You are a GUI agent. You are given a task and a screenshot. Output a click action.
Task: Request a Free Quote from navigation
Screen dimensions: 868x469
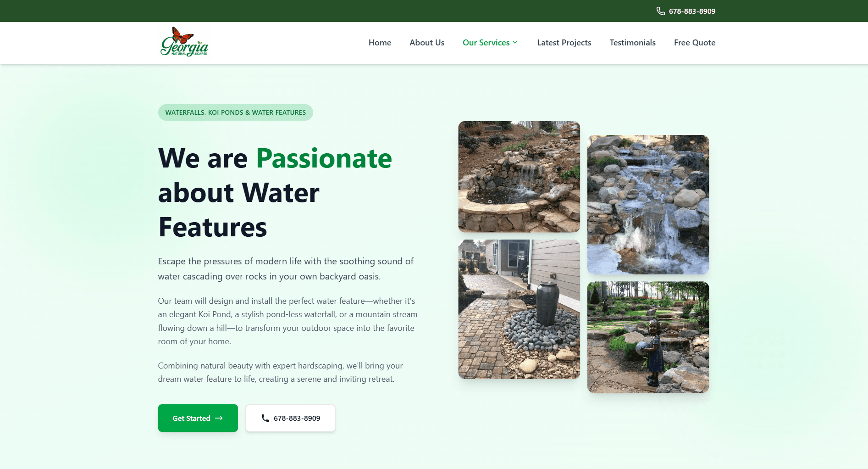pos(694,43)
